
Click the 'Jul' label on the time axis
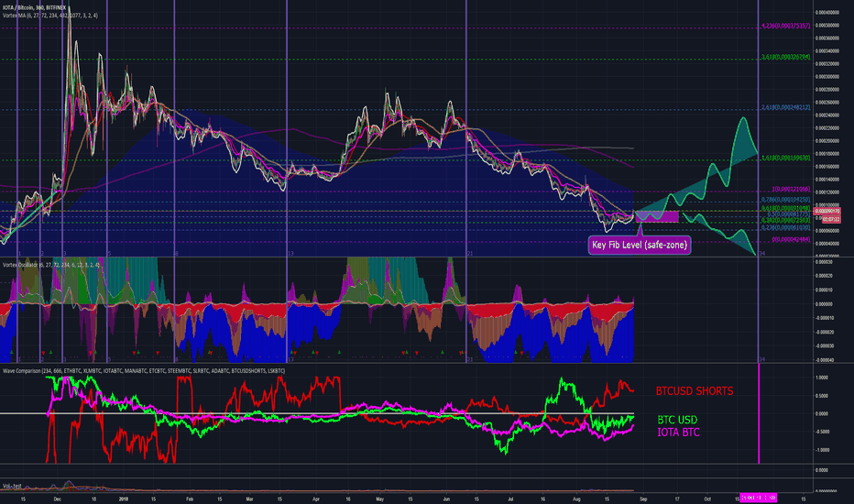(510, 499)
